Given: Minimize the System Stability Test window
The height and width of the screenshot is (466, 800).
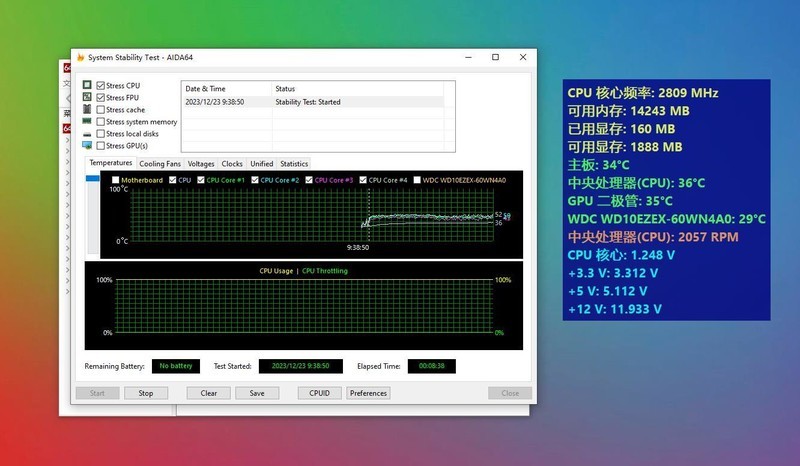Looking at the screenshot, I should coord(468,57).
